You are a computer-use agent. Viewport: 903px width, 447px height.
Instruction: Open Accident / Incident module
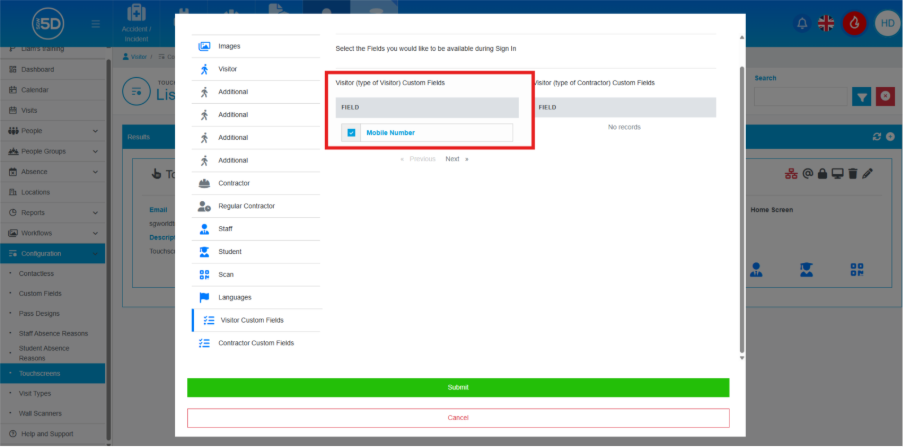(x=136, y=23)
